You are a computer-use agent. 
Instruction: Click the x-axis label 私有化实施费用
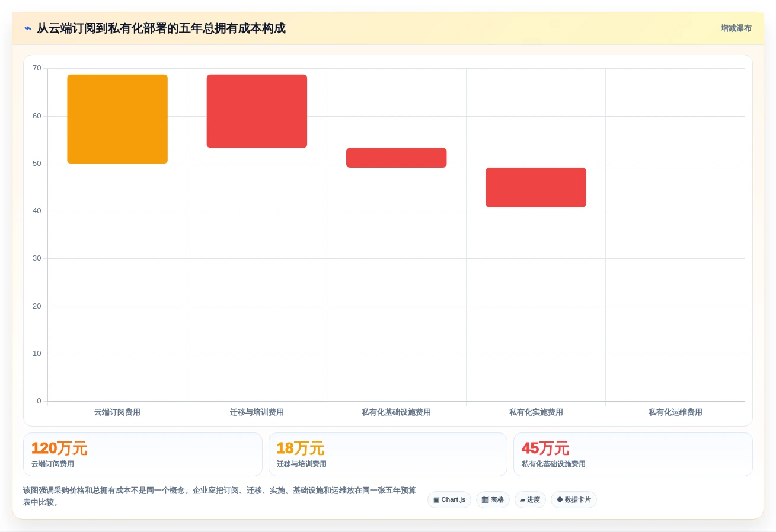click(536, 412)
